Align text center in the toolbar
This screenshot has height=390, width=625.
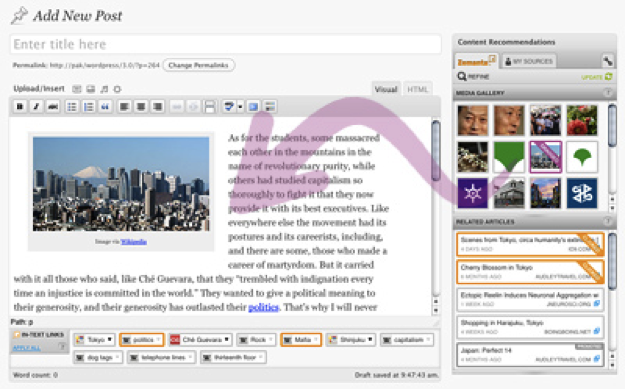pyautogui.click(x=141, y=106)
